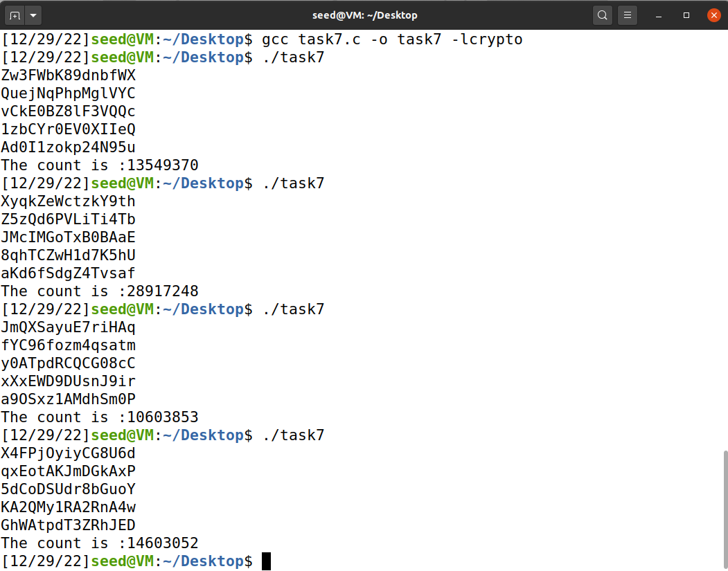Select output line QuejNqPhpMglVYC
Screen dimensions: 728x571
tap(69, 93)
